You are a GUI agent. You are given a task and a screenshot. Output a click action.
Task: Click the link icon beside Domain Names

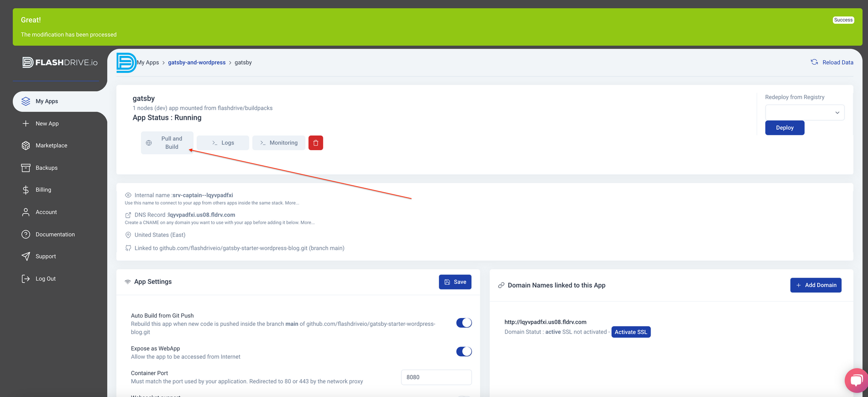501,285
